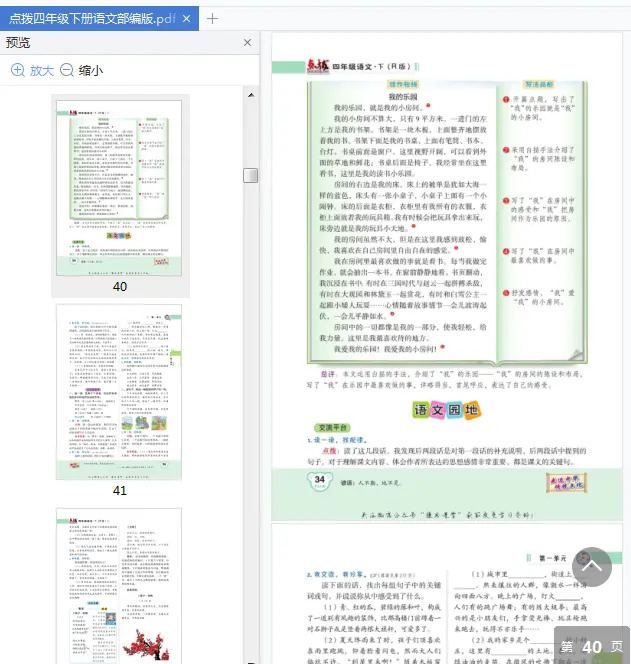Click the 第一单元 header on next page
Viewport: 631px width, 664px height.
coord(553,558)
